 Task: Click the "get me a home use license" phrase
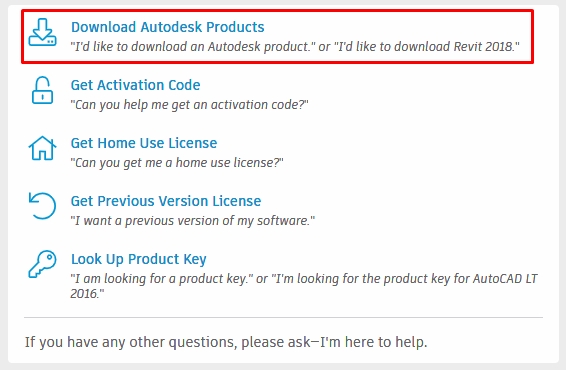177,163
